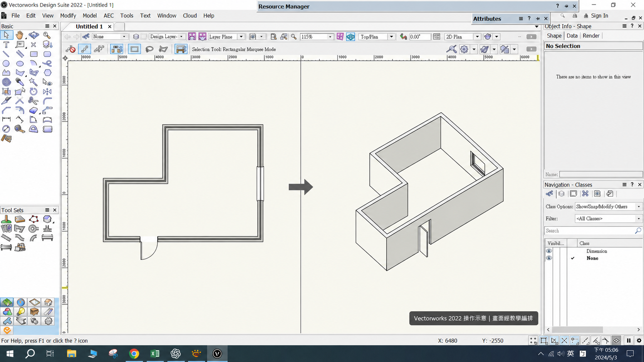Switch to the Render tab

pyautogui.click(x=591, y=36)
